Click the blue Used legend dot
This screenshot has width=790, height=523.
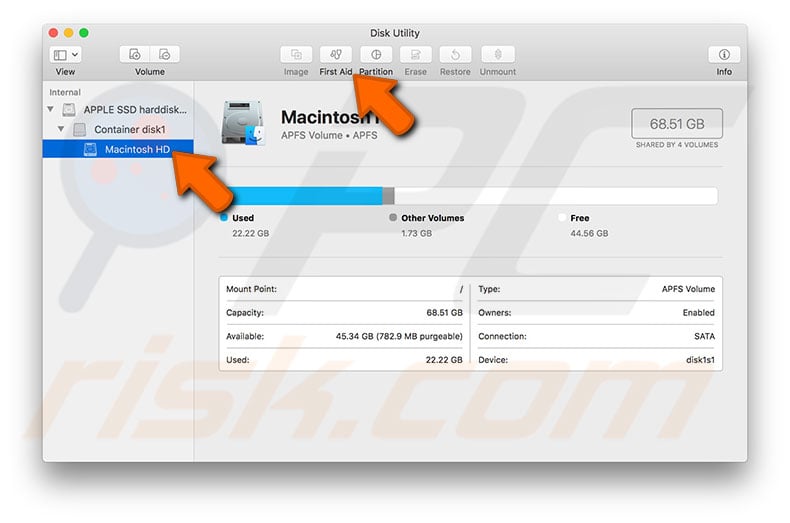pos(224,217)
